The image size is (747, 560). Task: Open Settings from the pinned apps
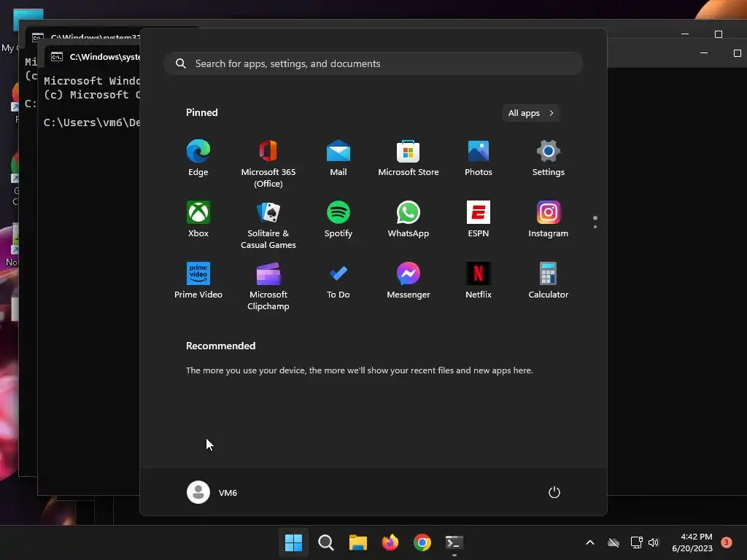pos(549,158)
